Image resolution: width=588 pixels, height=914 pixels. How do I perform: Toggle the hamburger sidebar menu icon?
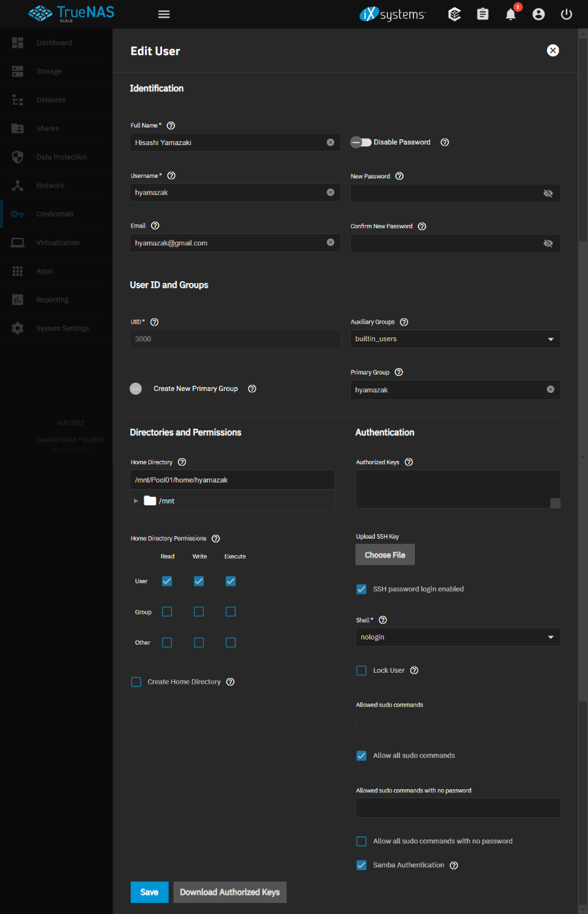(x=164, y=14)
